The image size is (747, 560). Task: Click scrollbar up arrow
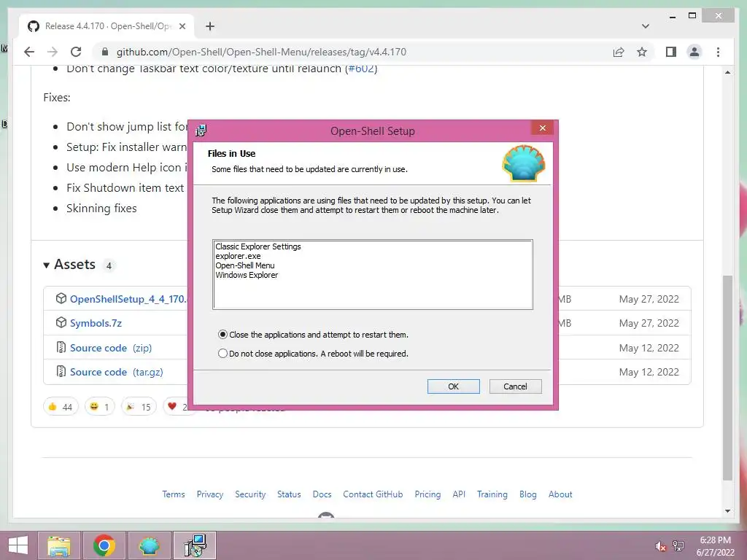(727, 72)
